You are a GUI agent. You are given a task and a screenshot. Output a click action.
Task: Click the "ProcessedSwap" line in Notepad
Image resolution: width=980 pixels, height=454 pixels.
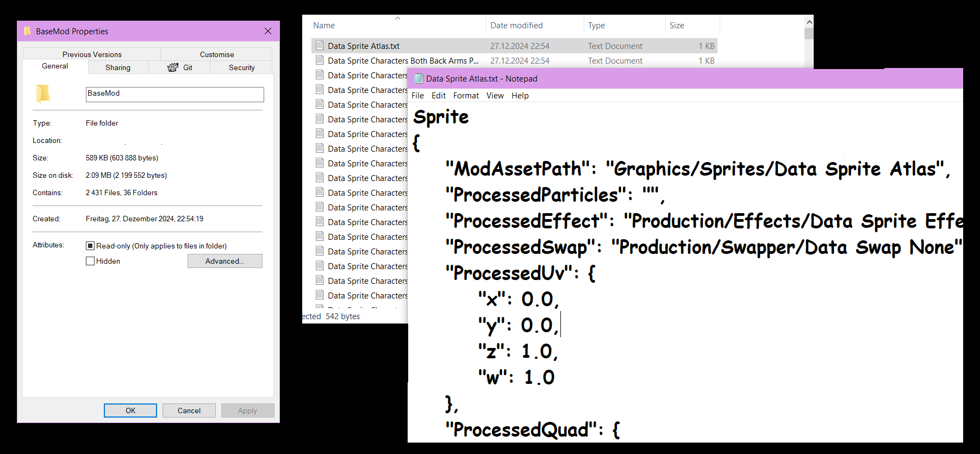click(x=704, y=247)
